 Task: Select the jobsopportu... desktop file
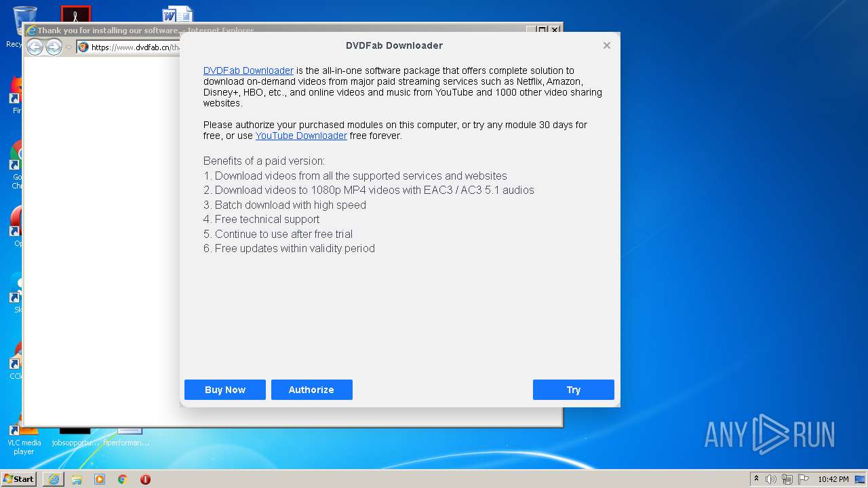pyautogui.click(x=75, y=438)
